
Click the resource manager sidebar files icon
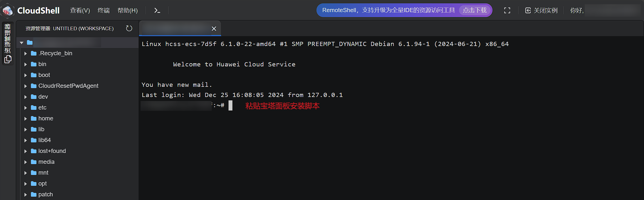pos(8,59)
